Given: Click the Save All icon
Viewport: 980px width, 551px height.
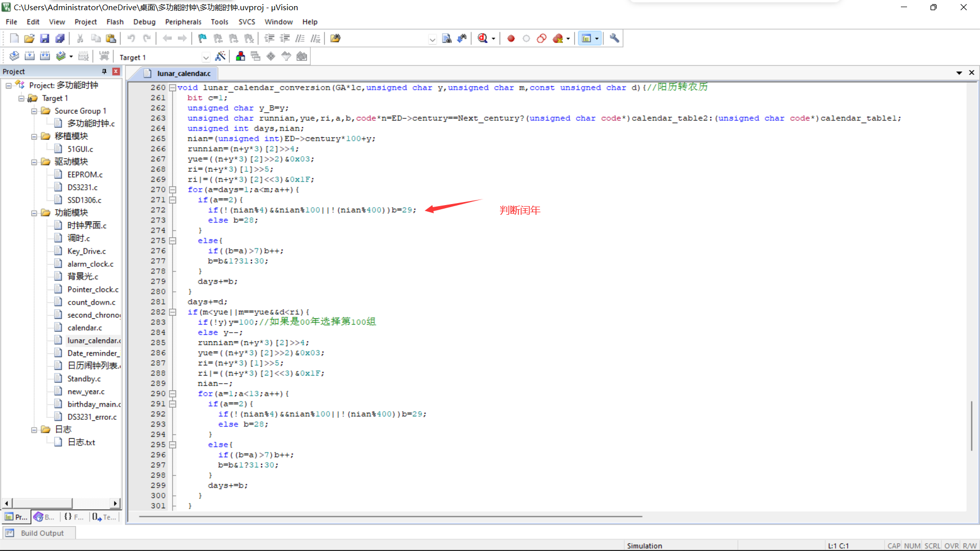Looking at the screenshot, I should pos(60,38).
